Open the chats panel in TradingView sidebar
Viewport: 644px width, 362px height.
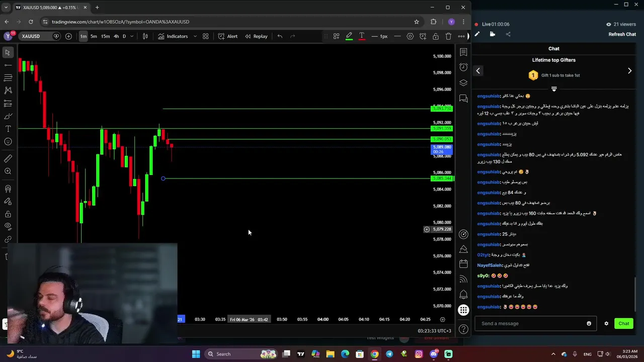pyautogui.click(x=463, y=99)
